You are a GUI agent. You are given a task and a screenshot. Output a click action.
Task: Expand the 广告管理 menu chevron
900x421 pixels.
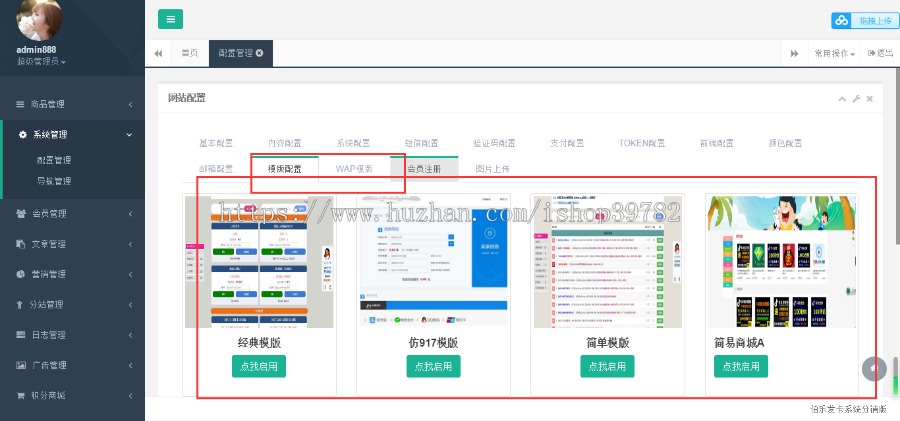(x=130, y=365)
